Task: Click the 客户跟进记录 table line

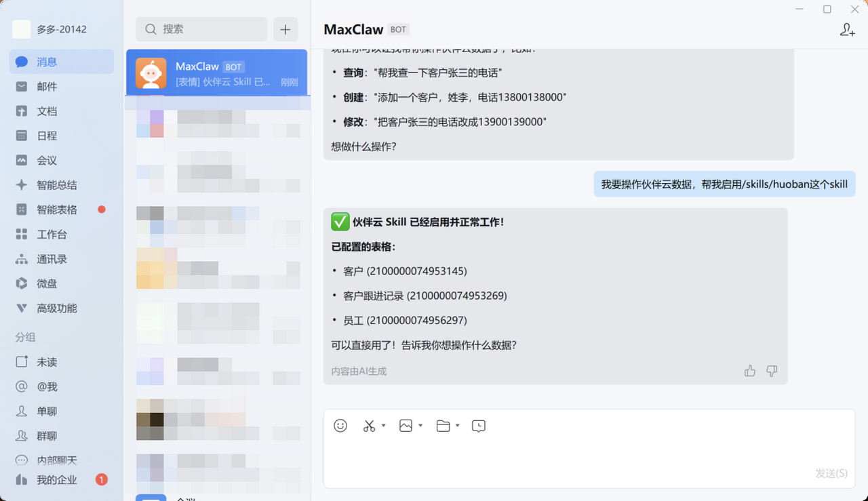Action: point(425,296)
